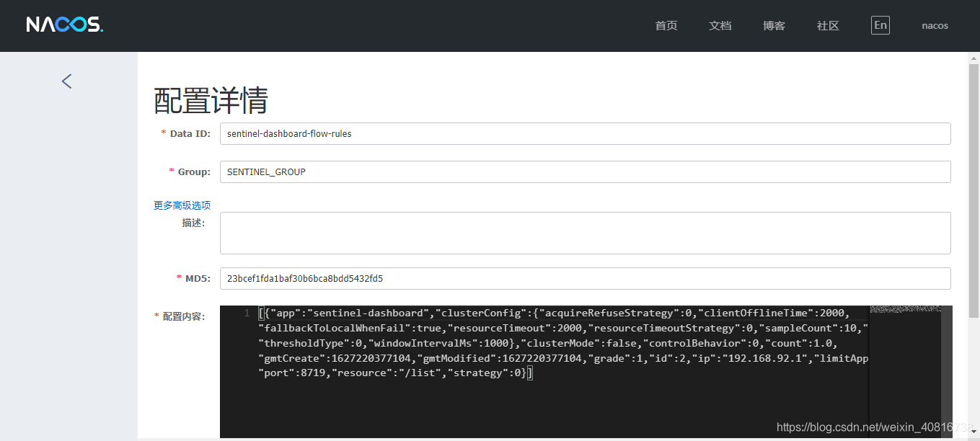Screen dimensions: 980x441
Task: Click the MD5 field value
Action: (x=585, y=278)
